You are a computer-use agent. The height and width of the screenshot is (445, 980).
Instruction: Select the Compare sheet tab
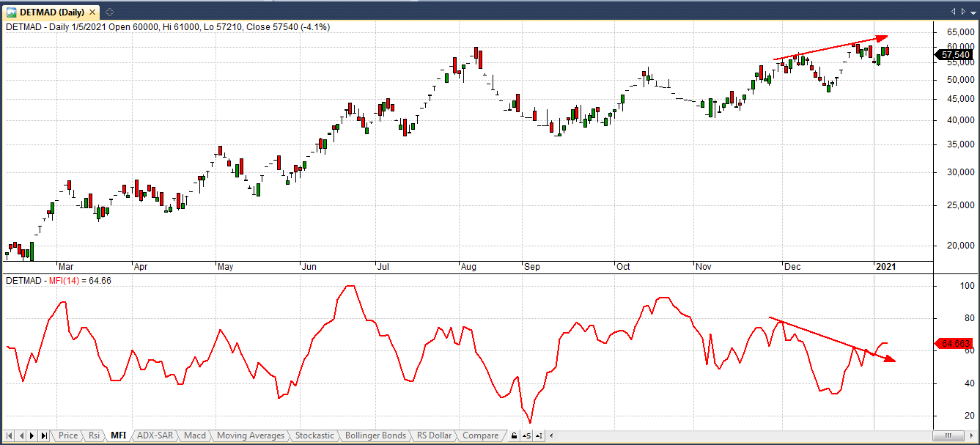click(x=480, y=435)
